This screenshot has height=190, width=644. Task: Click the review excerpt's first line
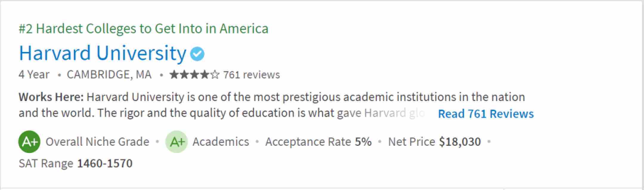pyautogui.click(x=306, y=97)
